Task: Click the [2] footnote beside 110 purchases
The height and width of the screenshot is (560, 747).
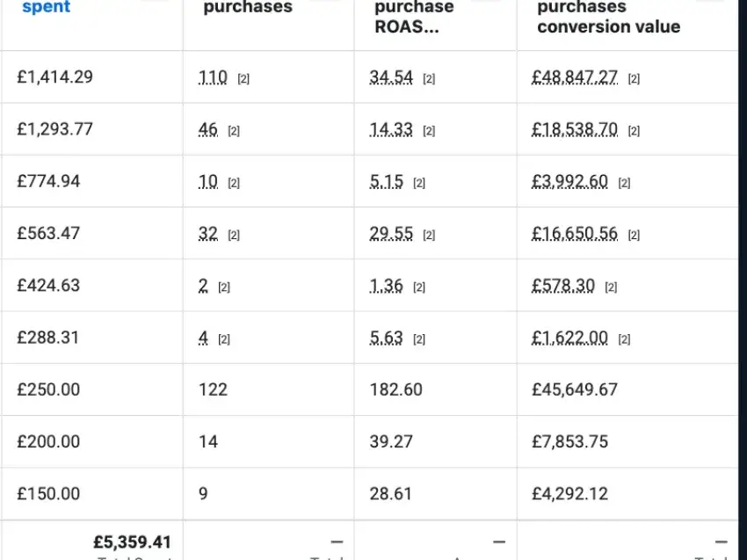Action: click(243, 78)
